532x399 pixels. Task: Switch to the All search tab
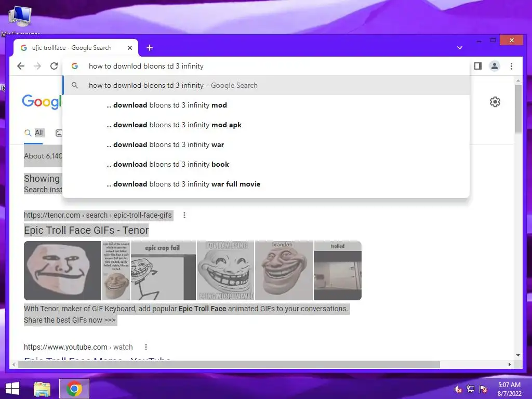point(34,132)
